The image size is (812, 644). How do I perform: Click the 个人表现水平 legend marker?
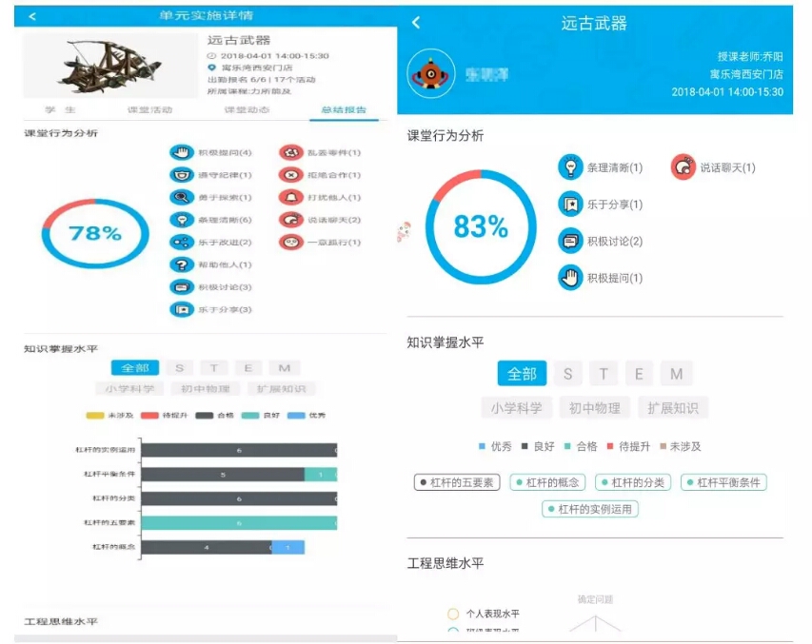click(x=453, y=614)
